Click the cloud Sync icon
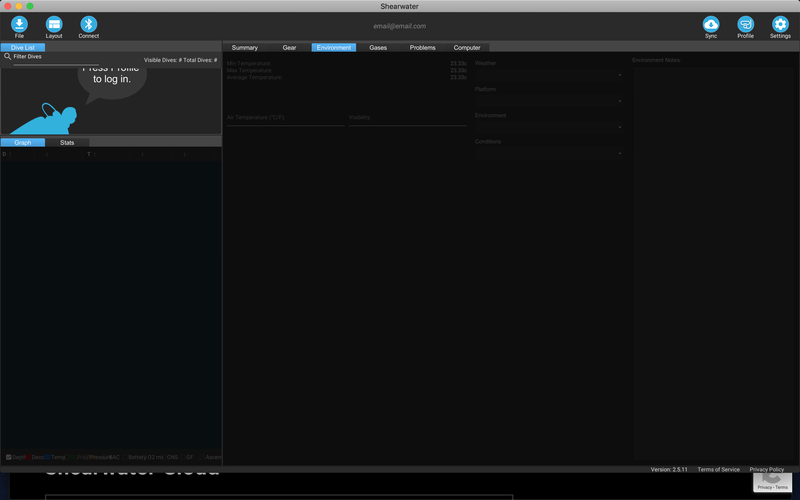This screenshot has height=500, width=800. 711,24
